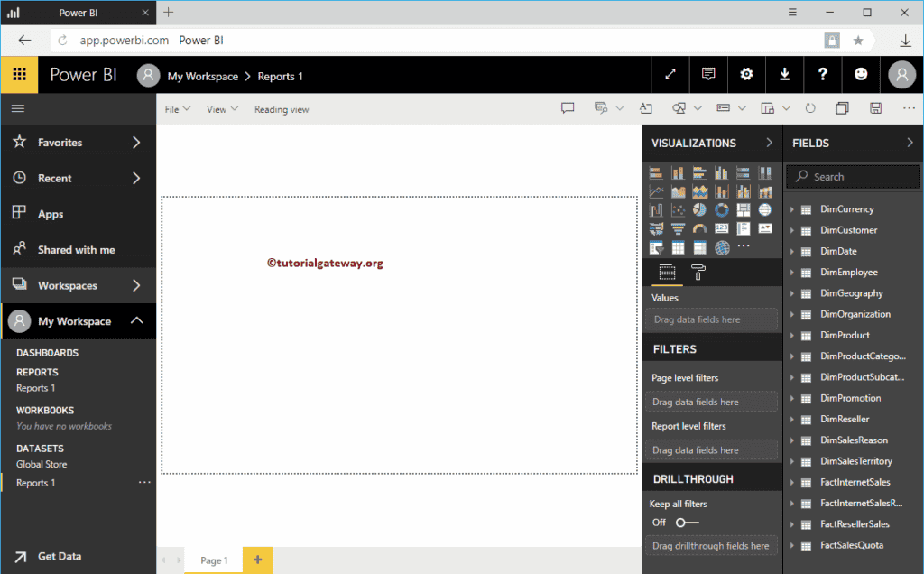Image resolution: width=924 pixels, height=574 pixels.
Task: Select the table visualization
Action: pyautogui.click(x=678, y=247)
